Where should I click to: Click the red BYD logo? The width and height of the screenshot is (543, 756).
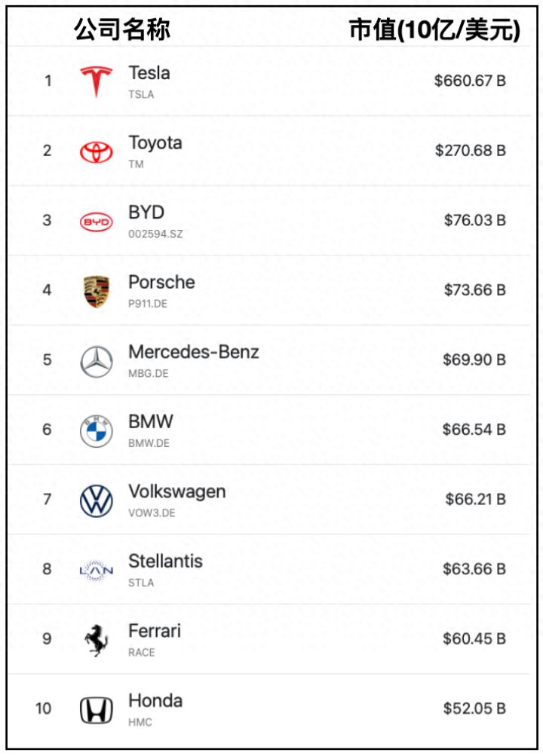coord(97,222)
